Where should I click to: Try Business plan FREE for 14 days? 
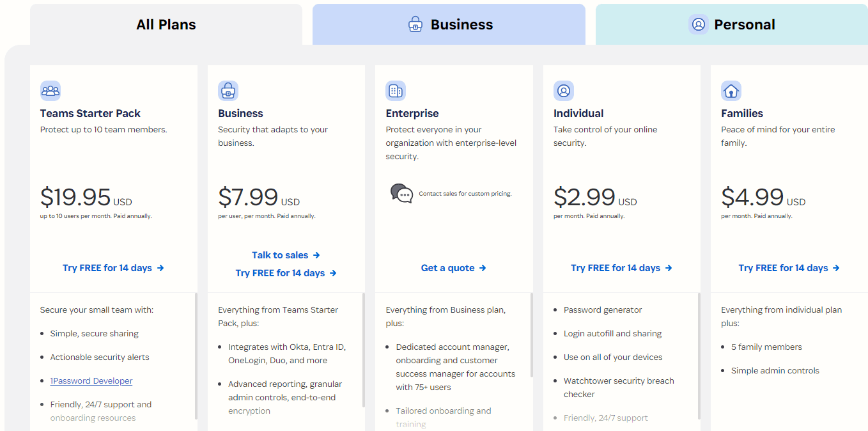286,273
